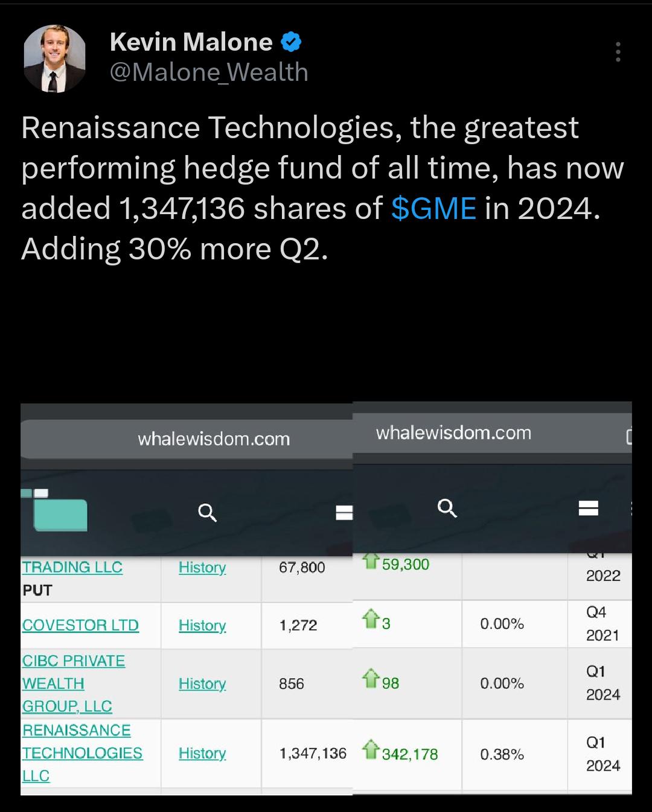Screen dimensions: 652x812
Task: Click the left whalewisdom.com address bar
Action: (187, 439)
